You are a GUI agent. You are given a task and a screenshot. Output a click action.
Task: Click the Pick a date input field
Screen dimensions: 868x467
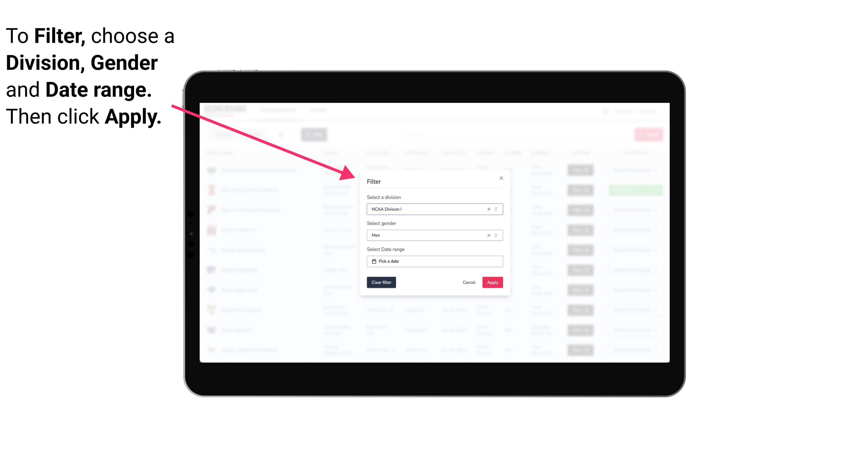point(435,261)
